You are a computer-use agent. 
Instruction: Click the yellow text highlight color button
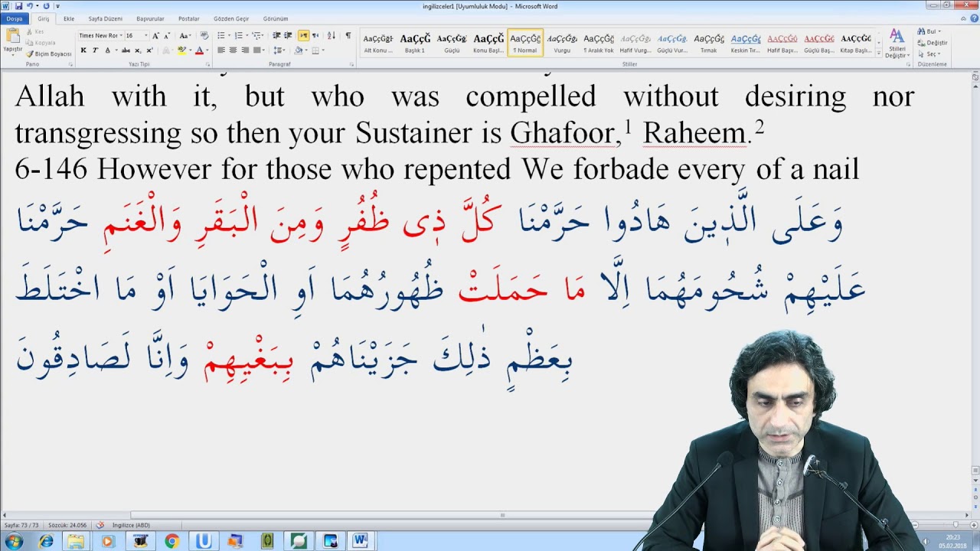tap(181, 51)
